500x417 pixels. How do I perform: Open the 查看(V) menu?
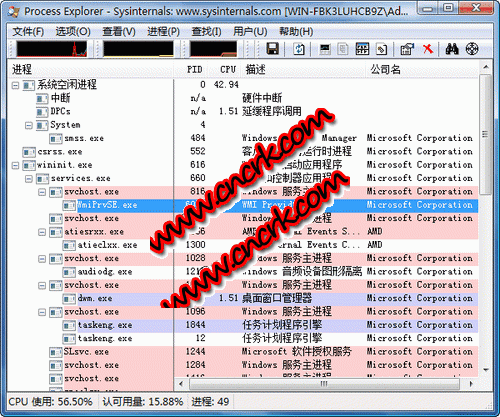pyautogui.click(x=119, y=32)
